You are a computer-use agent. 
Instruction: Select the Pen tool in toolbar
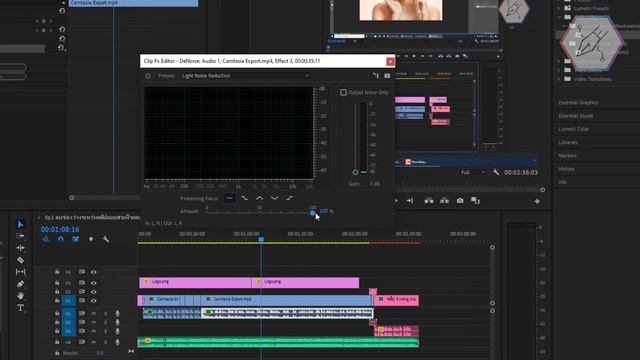click(20, 284)
